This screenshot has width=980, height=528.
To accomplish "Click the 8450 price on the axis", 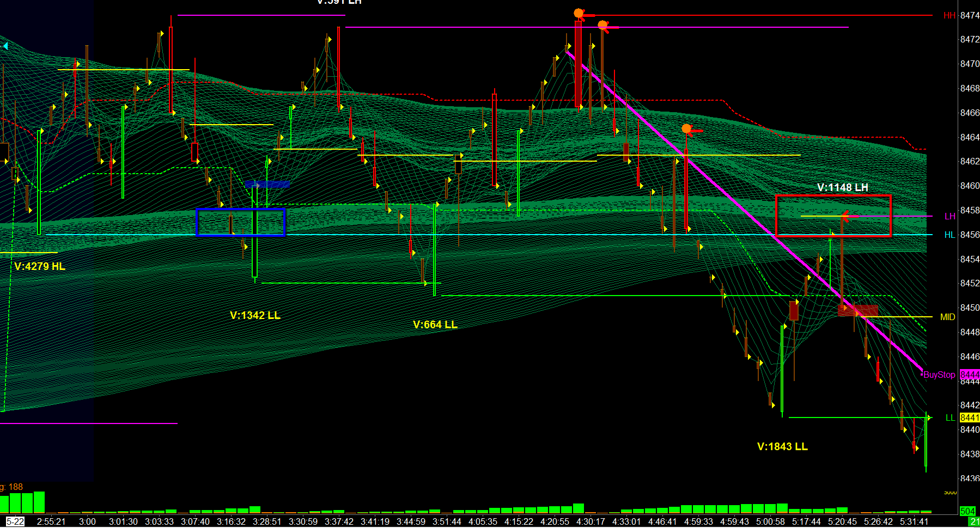I will 970,308.
